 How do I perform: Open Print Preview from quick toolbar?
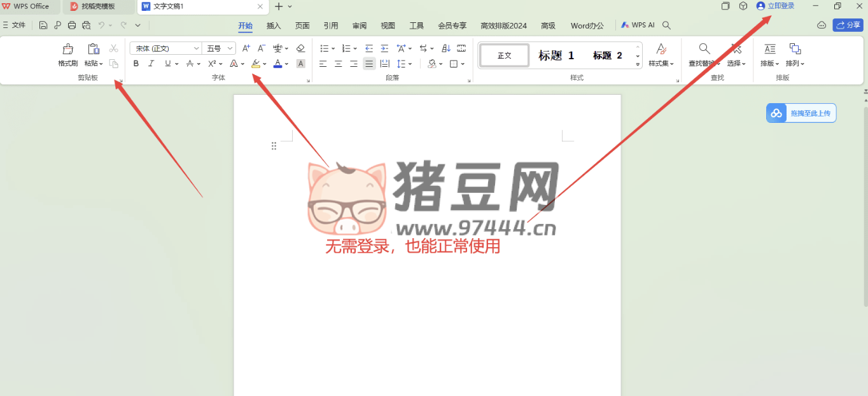tap(87, 25)
